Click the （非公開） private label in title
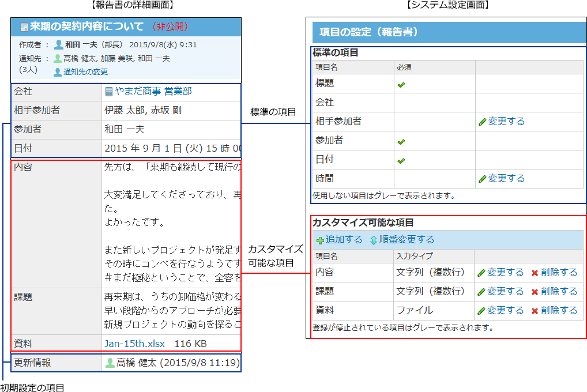Viewport: 587px width, 392px height. click(170, 27)
